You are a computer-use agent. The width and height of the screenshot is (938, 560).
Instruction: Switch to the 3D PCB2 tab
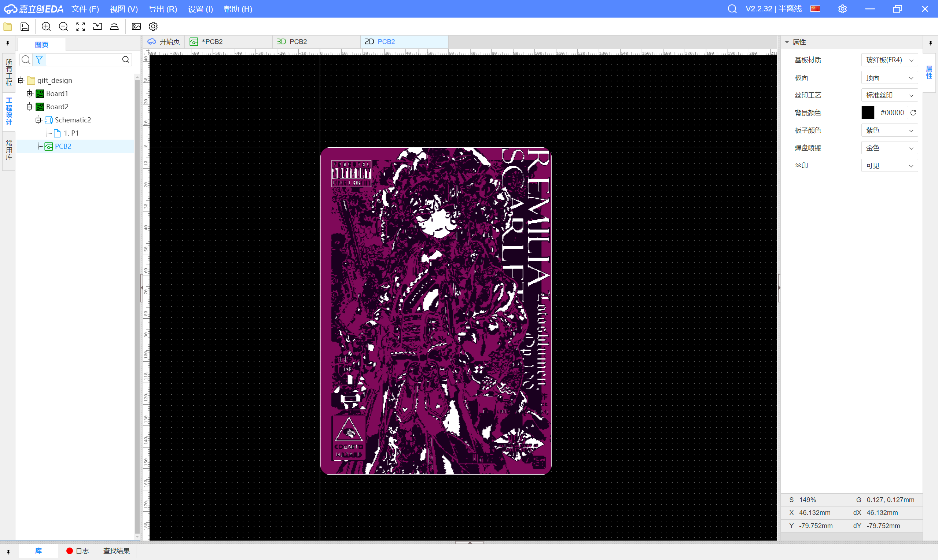pos(316,41)
